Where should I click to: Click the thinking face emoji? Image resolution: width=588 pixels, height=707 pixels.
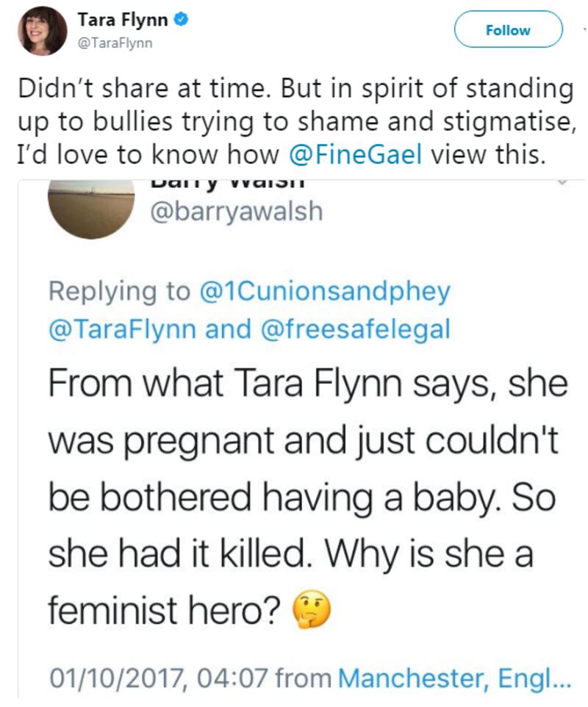tap(312, 609)
